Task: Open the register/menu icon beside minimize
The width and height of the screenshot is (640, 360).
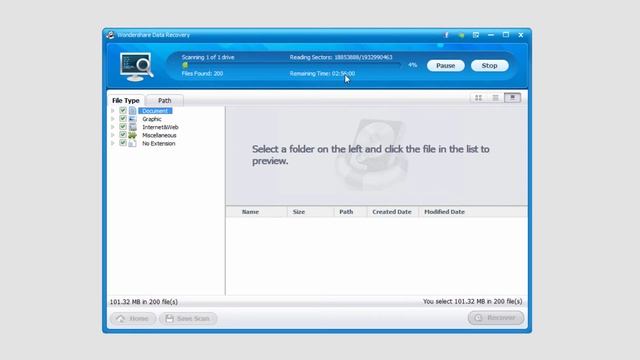Action: (476, 35)
